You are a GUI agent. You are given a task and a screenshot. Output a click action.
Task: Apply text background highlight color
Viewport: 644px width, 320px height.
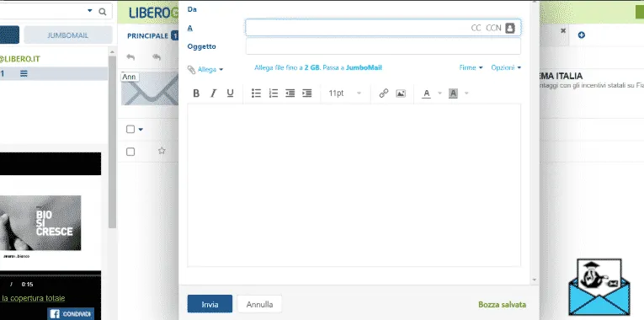(453, 93)
